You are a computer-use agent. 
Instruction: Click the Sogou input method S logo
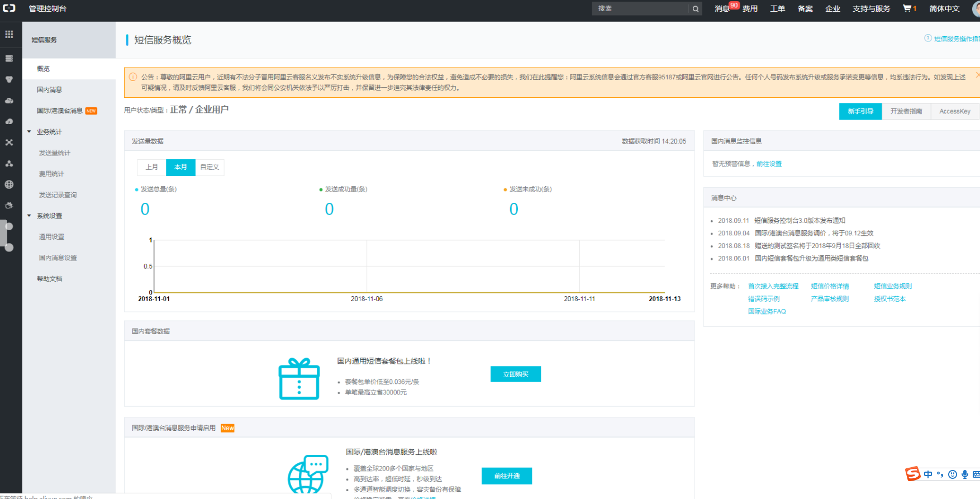[x=913, y=474]
